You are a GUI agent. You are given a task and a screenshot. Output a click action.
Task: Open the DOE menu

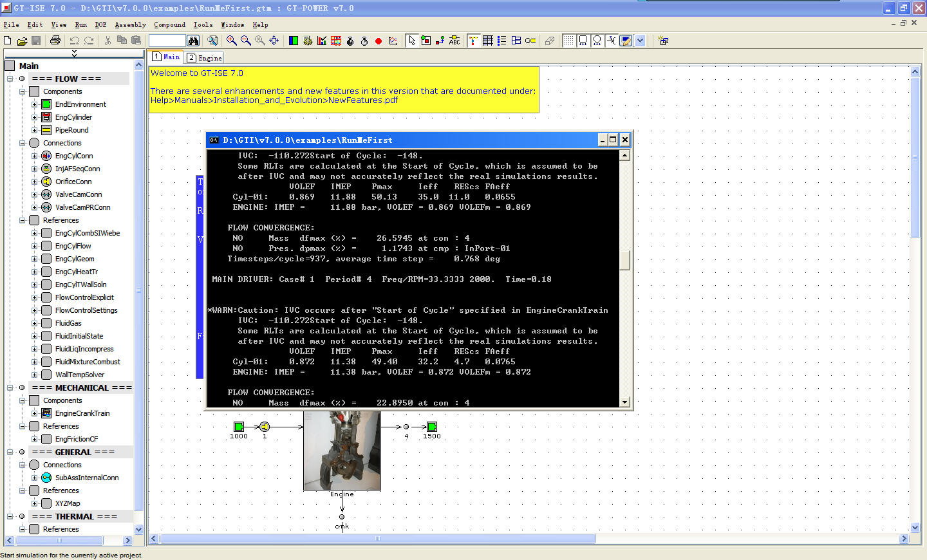click(x=100, y=24)
